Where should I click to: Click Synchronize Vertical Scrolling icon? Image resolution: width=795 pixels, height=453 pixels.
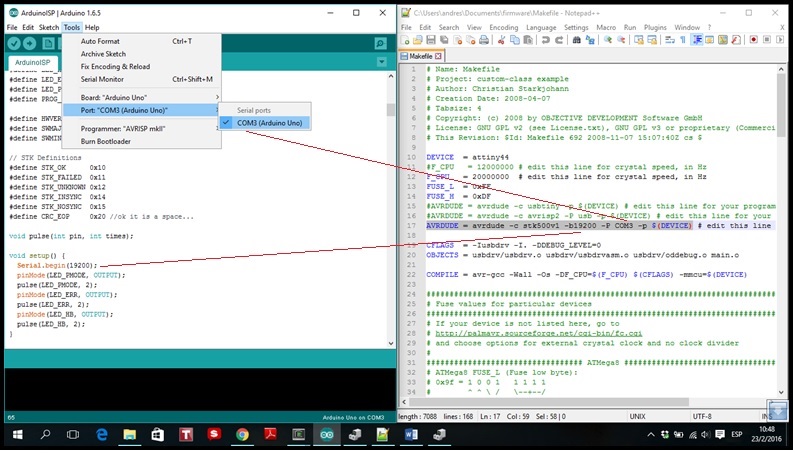pos(639,40)
